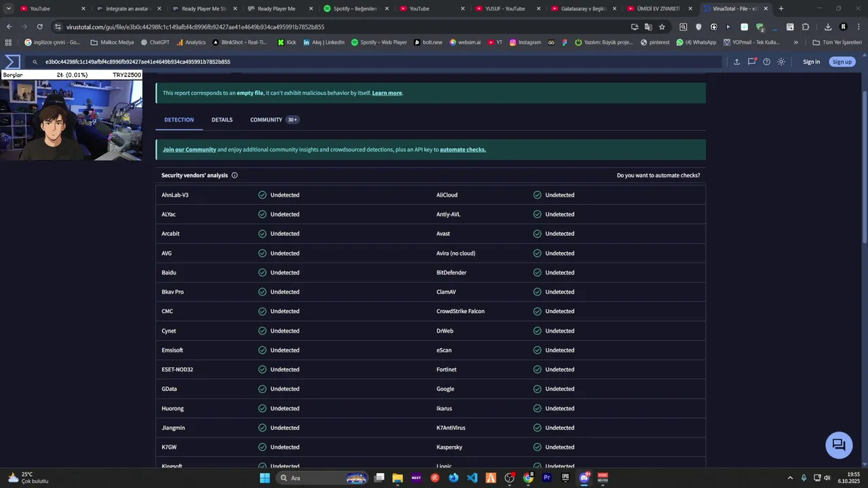
Task: Reload the page
Action: pos(40,27)
